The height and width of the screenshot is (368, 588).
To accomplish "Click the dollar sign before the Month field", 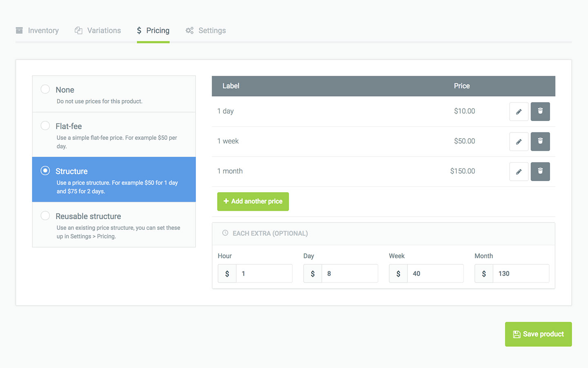I will pyautogui.click(x=484, y=274).
